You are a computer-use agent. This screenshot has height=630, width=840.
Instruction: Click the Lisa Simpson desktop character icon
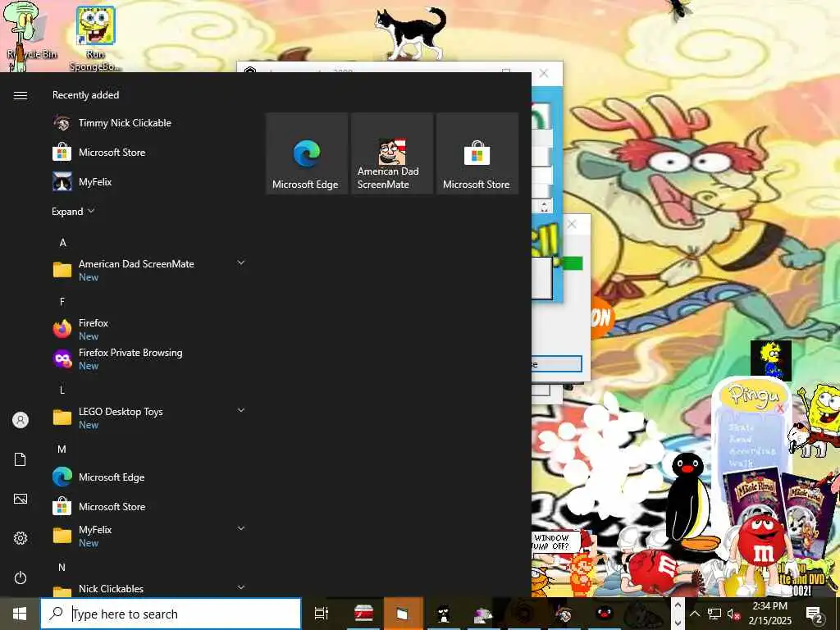771,360
